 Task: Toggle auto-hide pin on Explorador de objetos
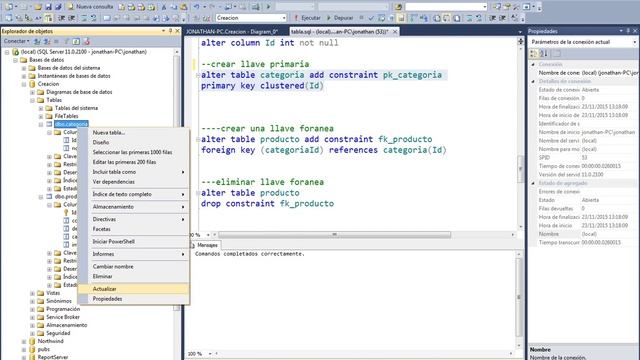(170, 31)
